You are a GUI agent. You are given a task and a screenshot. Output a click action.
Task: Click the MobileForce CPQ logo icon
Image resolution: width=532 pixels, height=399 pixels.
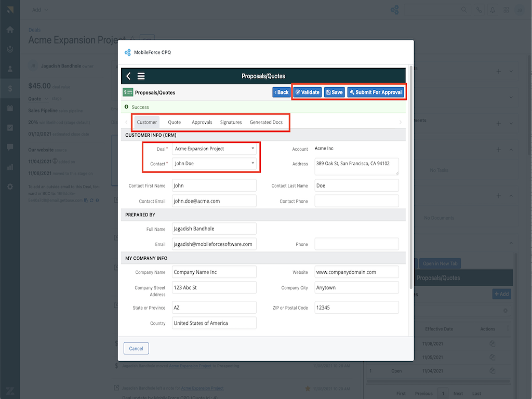(x=128, y=52)
